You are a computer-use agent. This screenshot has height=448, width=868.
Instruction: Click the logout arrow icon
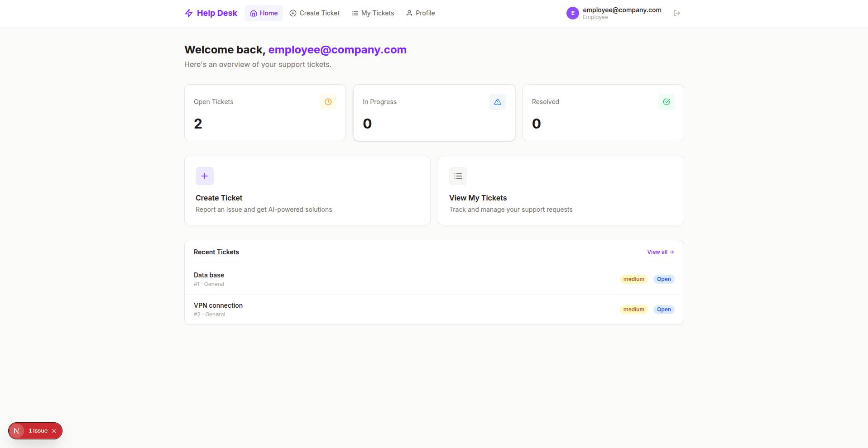(x=677, y=13)
